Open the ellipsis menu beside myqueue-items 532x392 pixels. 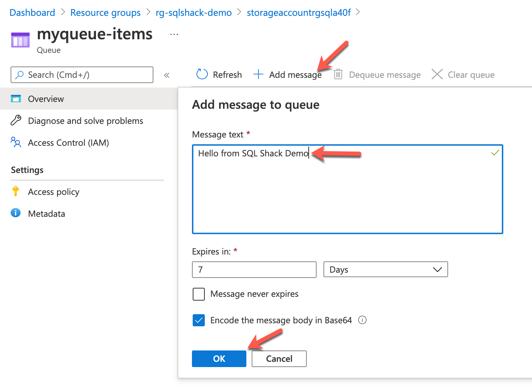[174, 34]
